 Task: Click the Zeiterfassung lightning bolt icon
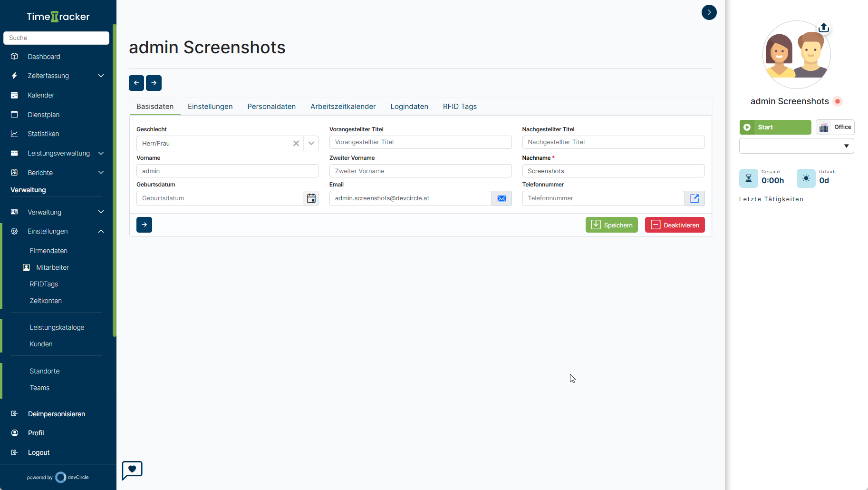point(14,76)
